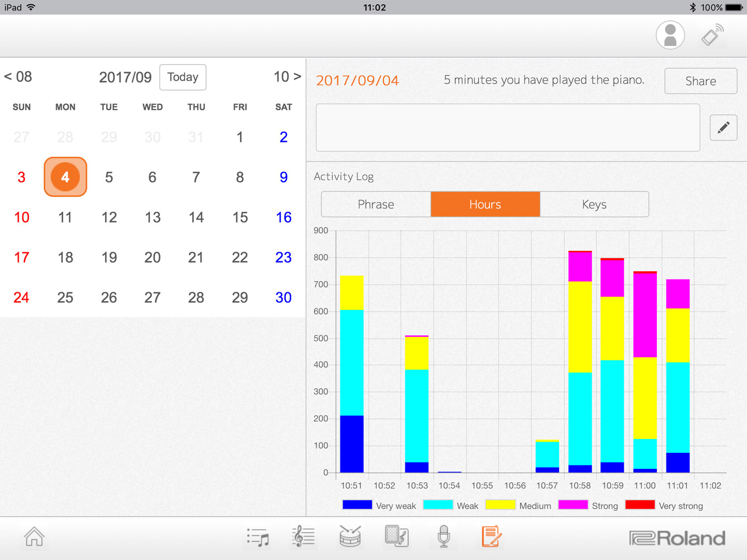Screen dimensions: 747x560
Task: Share the practice diary entry
Action: [x=701, y=81]
